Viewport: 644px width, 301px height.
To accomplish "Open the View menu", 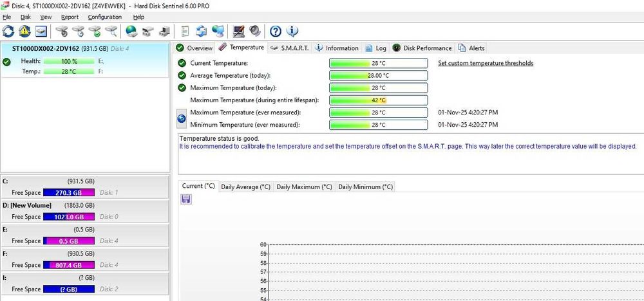I will point(46,17).
